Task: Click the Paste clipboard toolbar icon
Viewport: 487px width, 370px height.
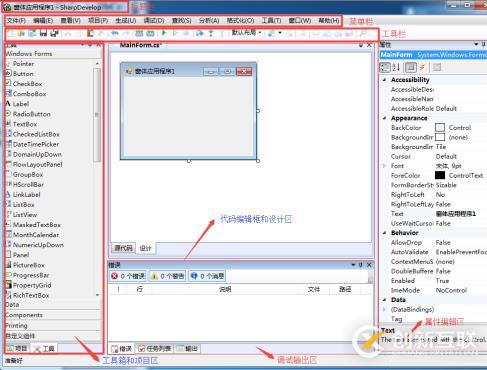Action: pyautogui.click(x=90, y=33)
